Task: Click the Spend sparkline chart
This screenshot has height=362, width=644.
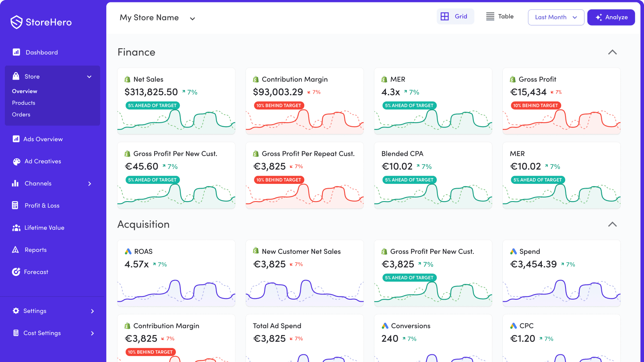Action: [x=561, y=293]
